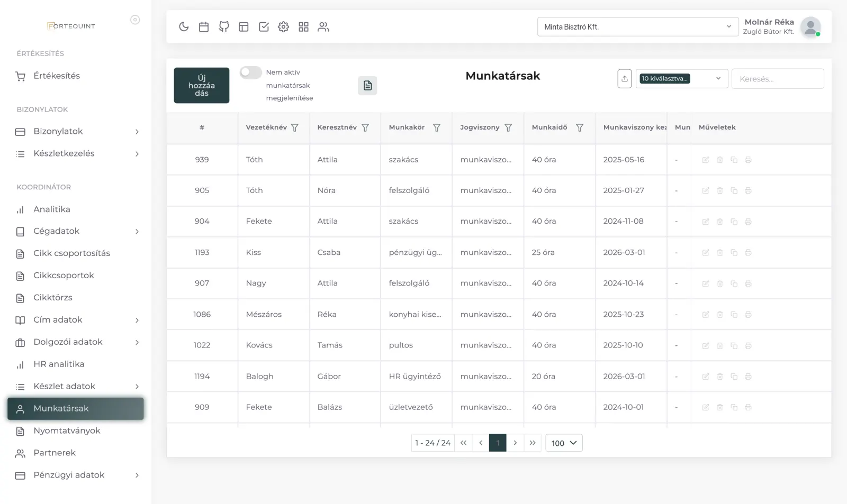Viewport: 847px width, 504px height.
Task: Go to the first page in pagination
Action: pos(463,443)
